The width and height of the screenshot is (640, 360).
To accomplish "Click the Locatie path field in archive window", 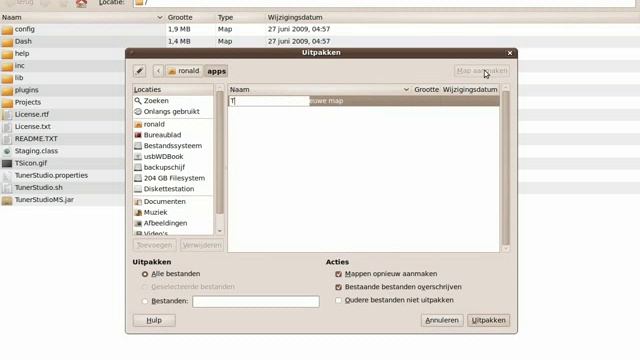I will [384, 3].
